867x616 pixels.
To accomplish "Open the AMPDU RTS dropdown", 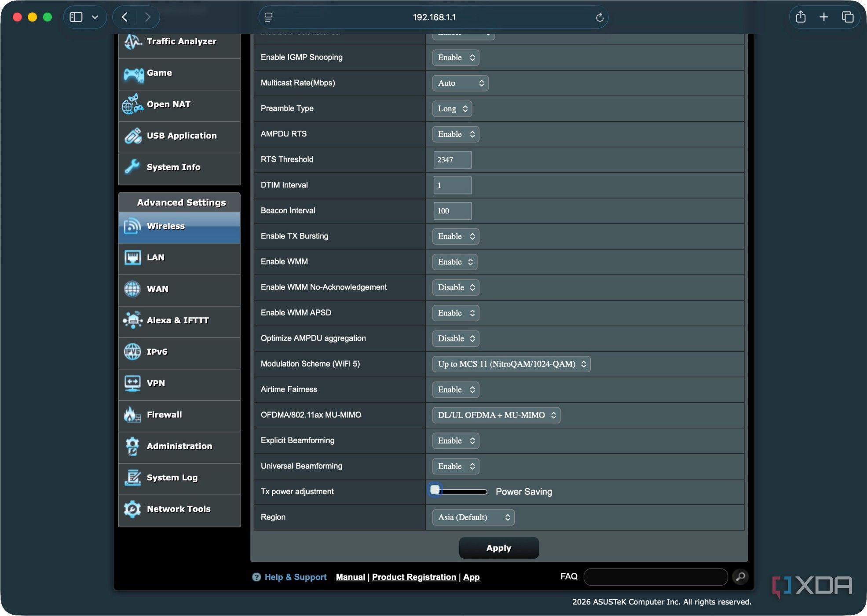I will tap(456, 134).
